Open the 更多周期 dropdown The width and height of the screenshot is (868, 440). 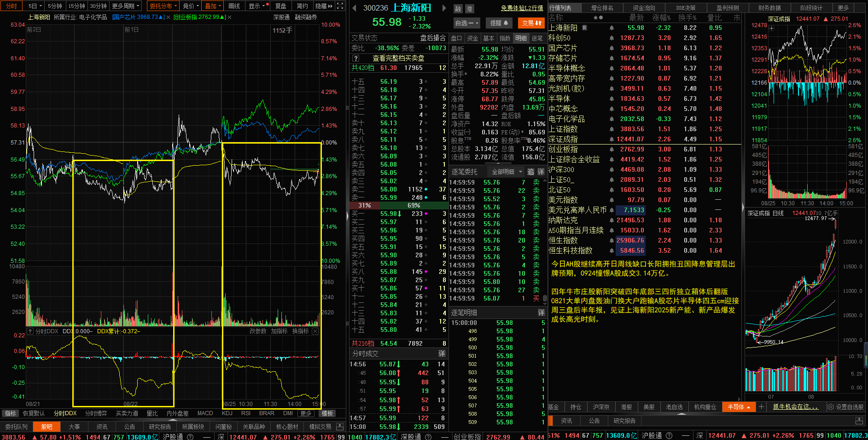[126, 6]
